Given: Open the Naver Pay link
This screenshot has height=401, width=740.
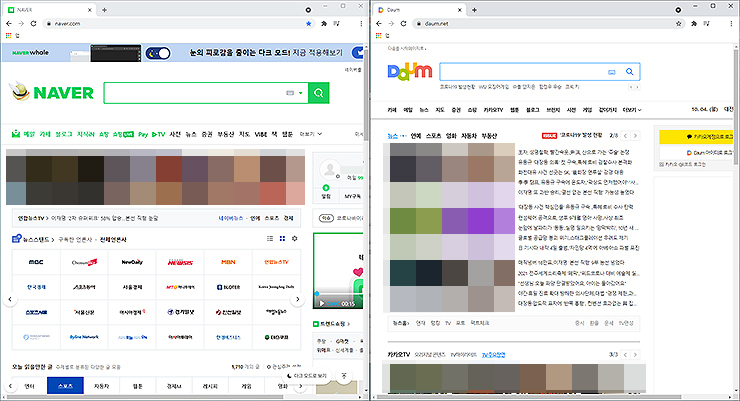Looking at the screenshot, I should 143,134.
